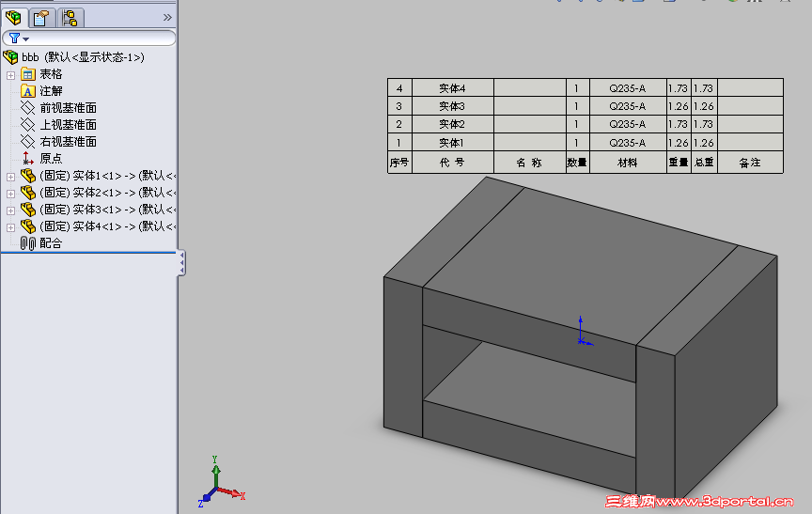Expand the 表格 folder node
This screenshot has width=812, height=514.
pyautogui.click(x=10, y=75)
